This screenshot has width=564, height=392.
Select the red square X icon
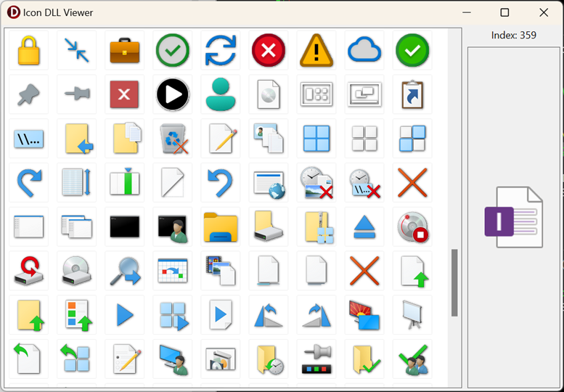124,94
